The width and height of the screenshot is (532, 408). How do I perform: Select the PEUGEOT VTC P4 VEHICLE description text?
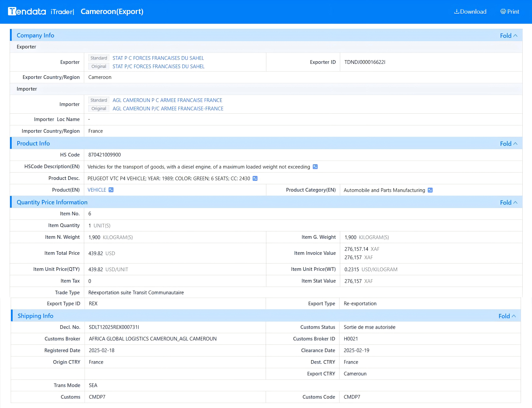tap(169, 178)
